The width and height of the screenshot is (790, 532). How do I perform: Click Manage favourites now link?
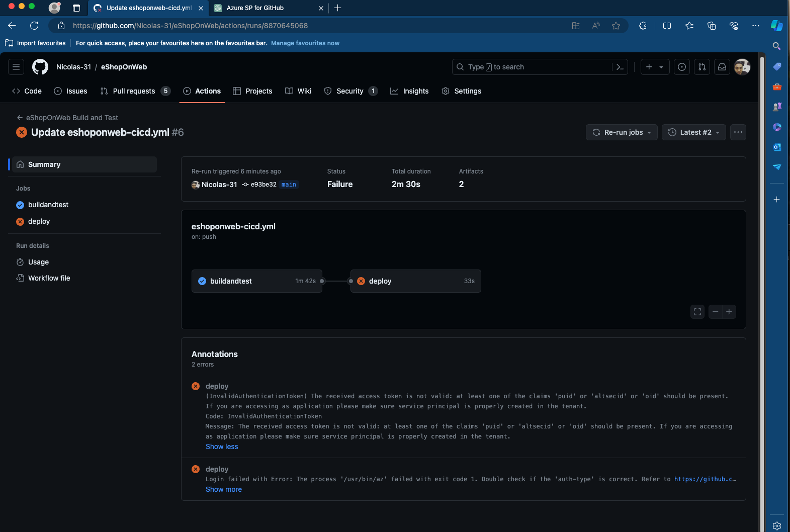tap(305, 43)
